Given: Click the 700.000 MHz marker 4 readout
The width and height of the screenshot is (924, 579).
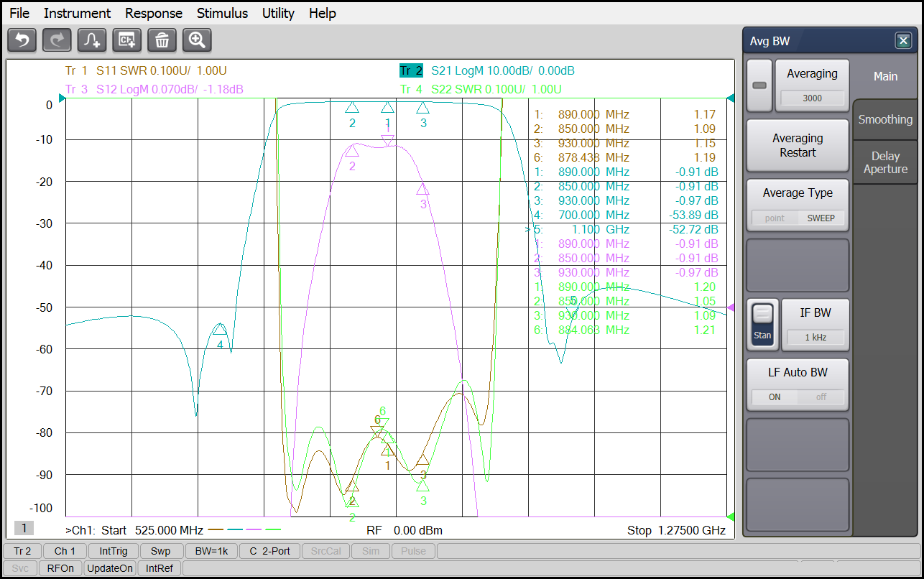Looking at the screenshot, I should (593, 215).
